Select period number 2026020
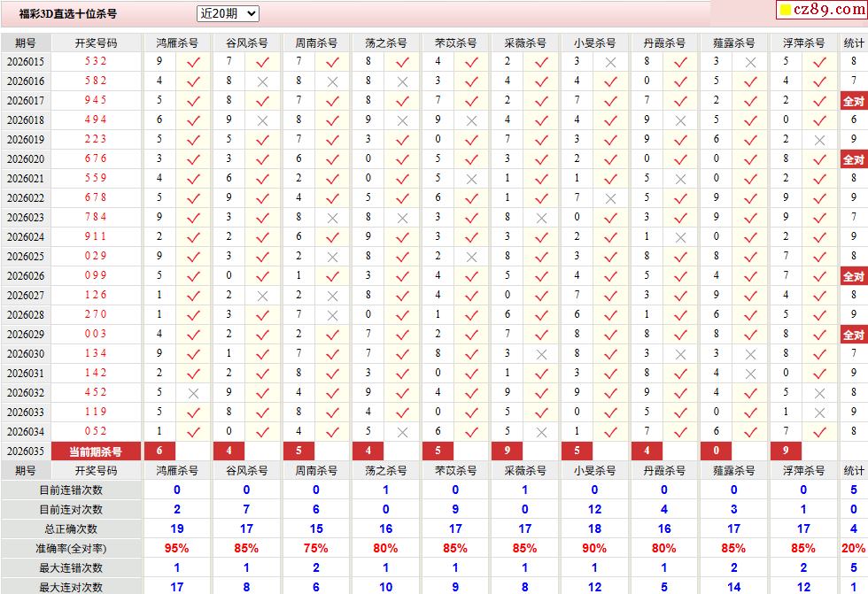 [x=26, y=158]
